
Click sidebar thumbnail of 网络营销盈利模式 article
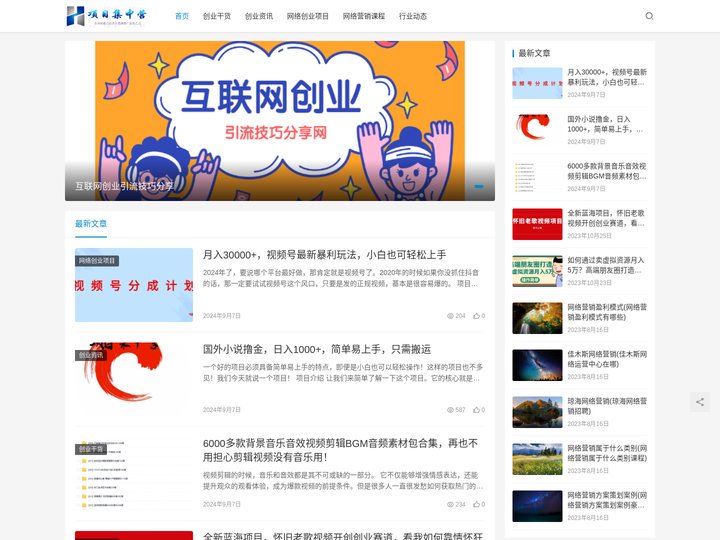(x=537, y=318)
